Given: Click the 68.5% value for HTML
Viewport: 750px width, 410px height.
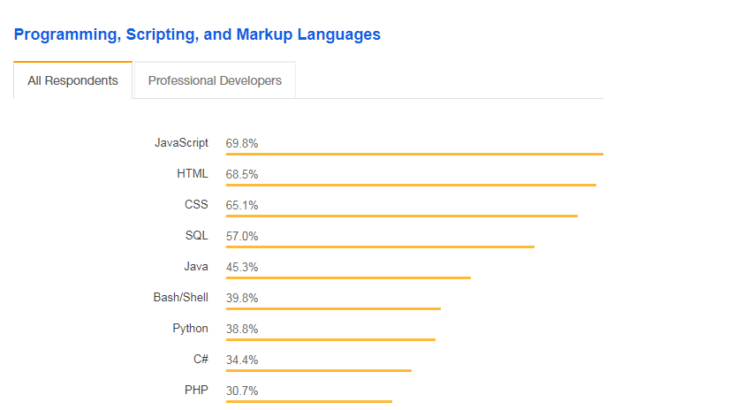Looking at the screenshot, I should (x=242, y=174).
